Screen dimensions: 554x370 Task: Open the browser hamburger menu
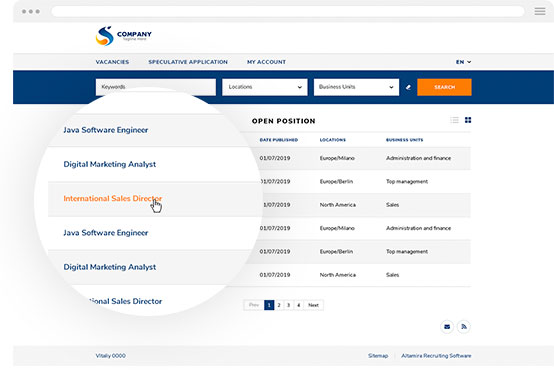[540, 11]
